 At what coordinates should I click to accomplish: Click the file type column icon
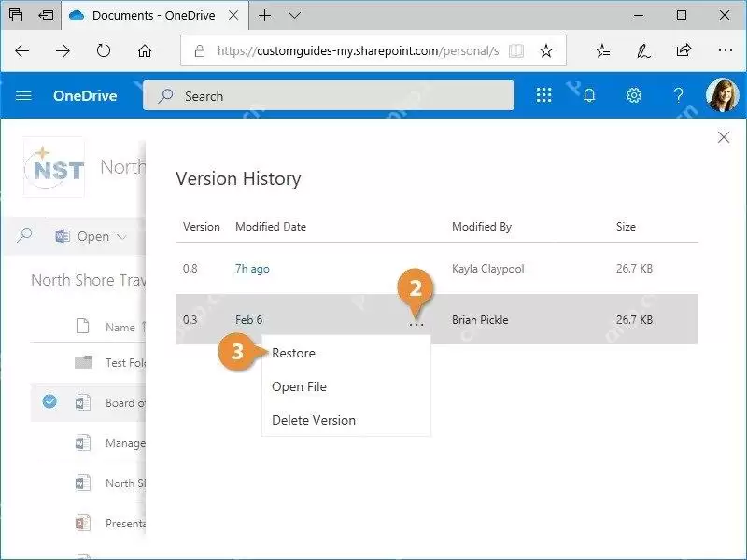tap(82, 326)
